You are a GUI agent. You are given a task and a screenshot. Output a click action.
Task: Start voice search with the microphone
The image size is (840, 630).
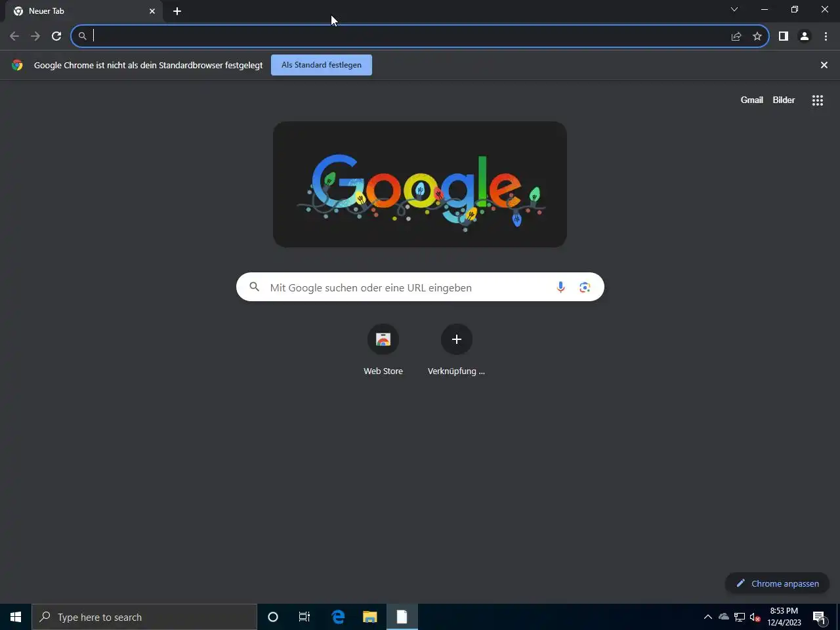point(560,287)
